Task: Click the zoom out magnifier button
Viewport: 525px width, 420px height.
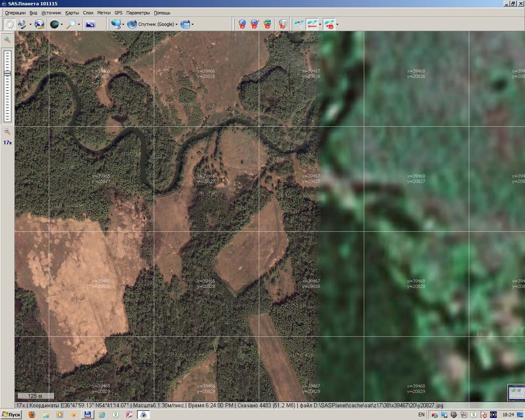Action: 7,132
